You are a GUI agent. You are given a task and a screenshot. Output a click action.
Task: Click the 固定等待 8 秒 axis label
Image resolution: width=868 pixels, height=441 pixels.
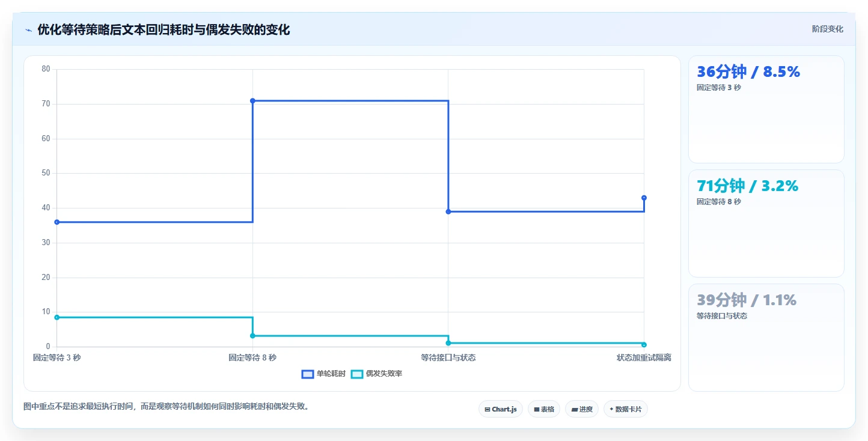coord(252,357)
